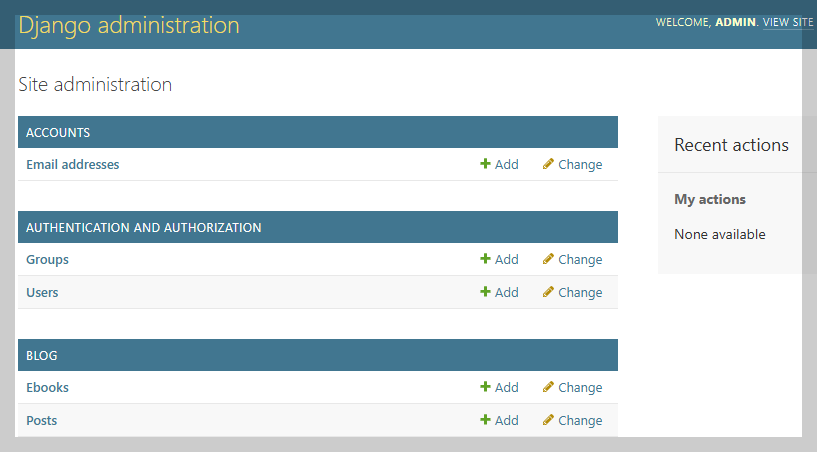Select the Add text for Groups
The height and width of the screenshot is (452, 817).
click(x=506, y=260)
